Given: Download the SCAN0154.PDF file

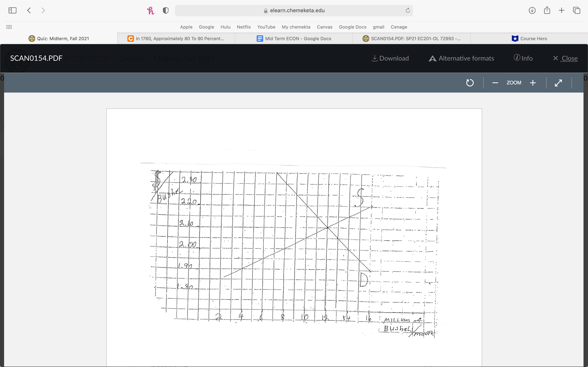Looking at the screenshot, I should [390, 58].
